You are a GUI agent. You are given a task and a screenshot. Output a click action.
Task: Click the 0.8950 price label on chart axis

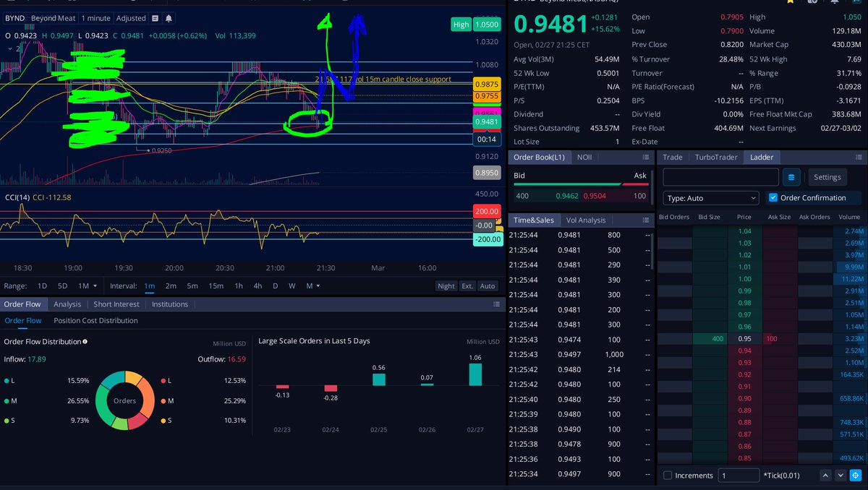coord(486,173)
